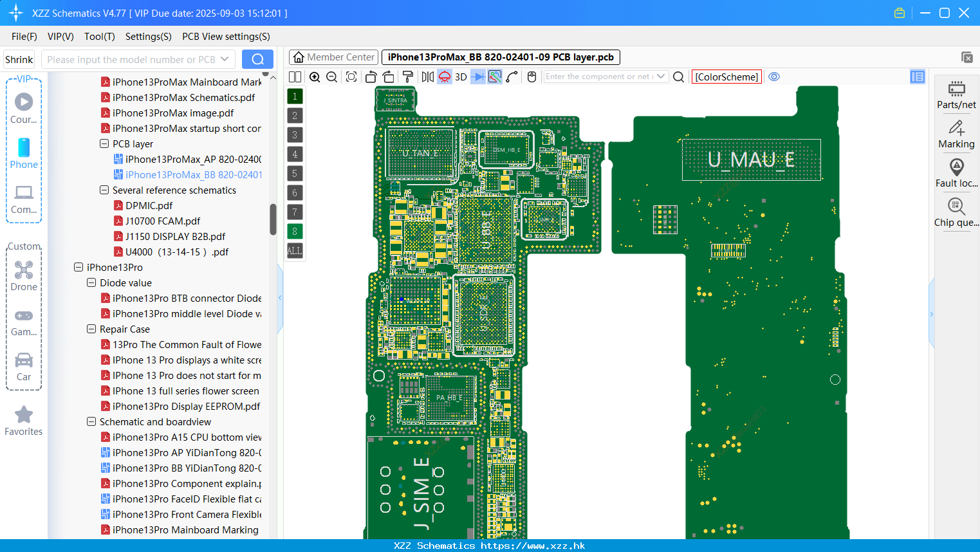Zoom out of the PCB view
This screenshot has width=980, height=552.
click(332, 77)
